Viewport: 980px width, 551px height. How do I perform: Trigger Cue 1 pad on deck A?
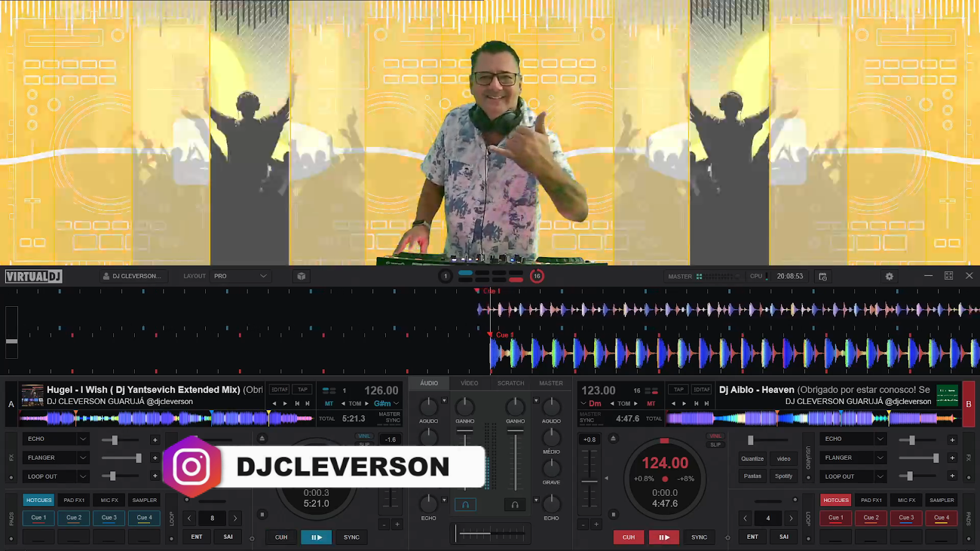coord(39,518)
